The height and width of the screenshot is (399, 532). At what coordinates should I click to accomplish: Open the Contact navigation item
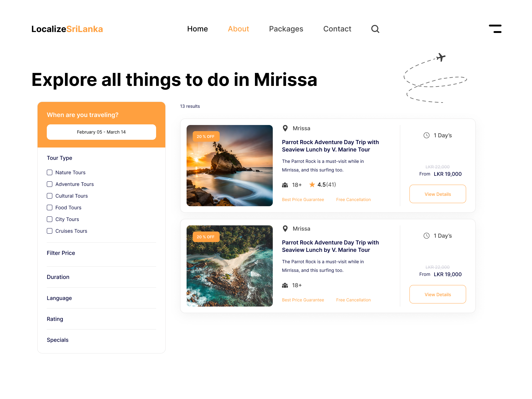point(337,29)
